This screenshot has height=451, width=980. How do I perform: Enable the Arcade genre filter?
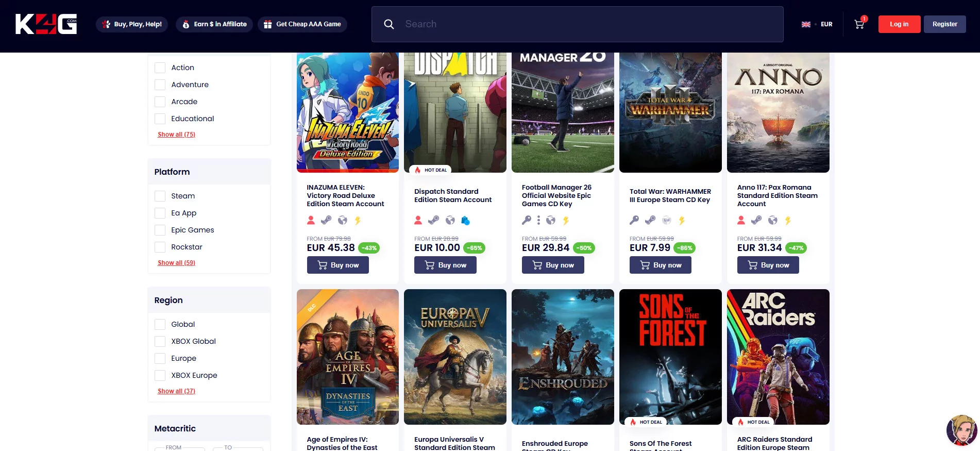pyautogui.click(x=160, y=102)
